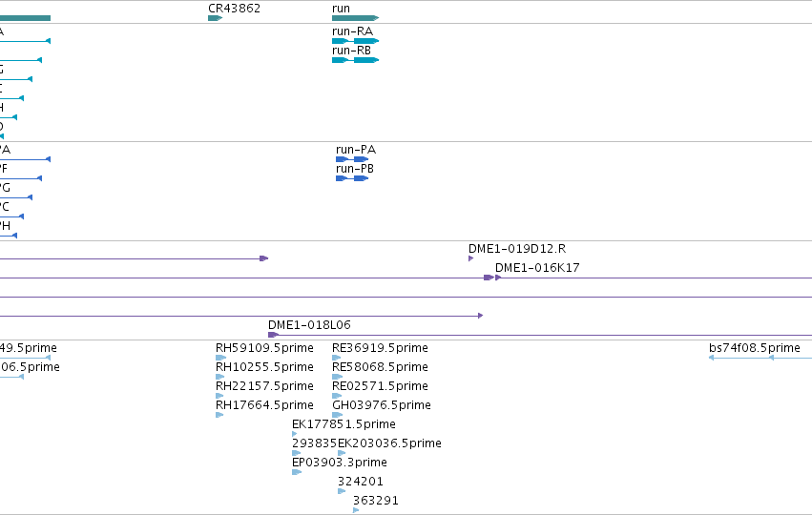
Task: Click the run-PA label text
Action: click(356, 150)
